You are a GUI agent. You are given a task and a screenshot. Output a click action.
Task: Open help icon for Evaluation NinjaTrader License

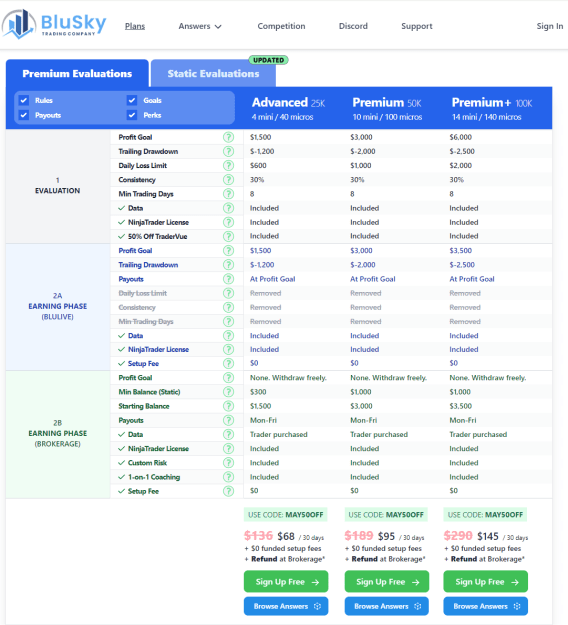click(228, 222)
